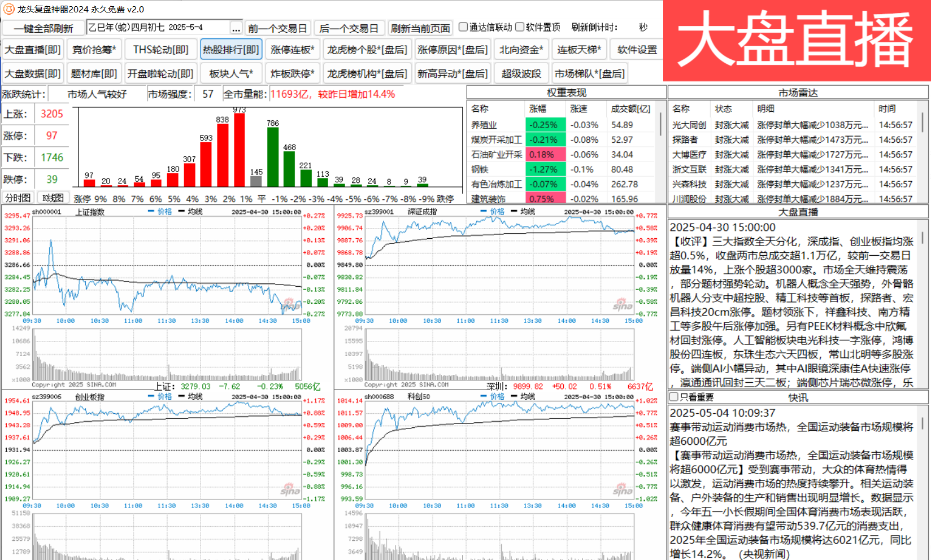The image size is (931, 560).
Task: Click 有色冶炼加工 -0.07% cell
Action: point(545,184)
